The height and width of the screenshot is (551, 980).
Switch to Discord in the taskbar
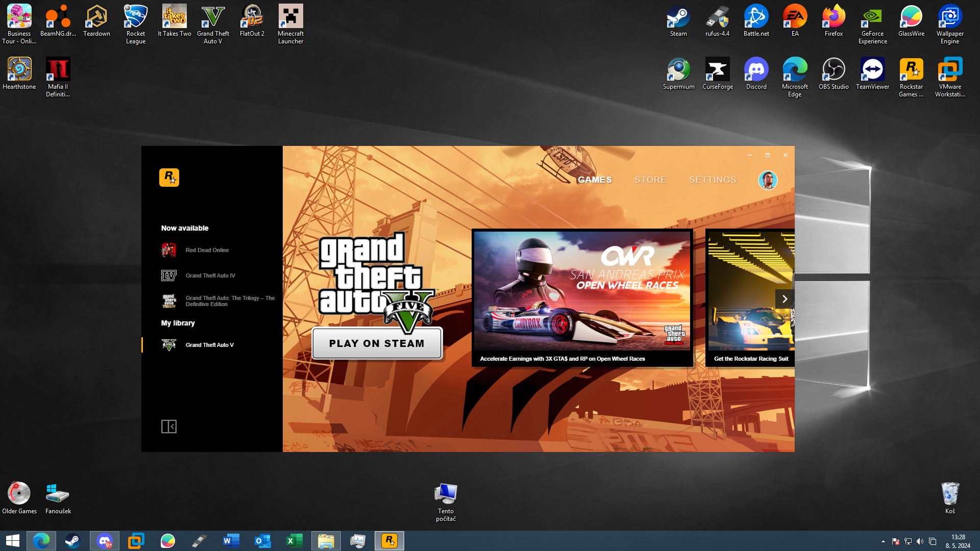pos(105,541)
